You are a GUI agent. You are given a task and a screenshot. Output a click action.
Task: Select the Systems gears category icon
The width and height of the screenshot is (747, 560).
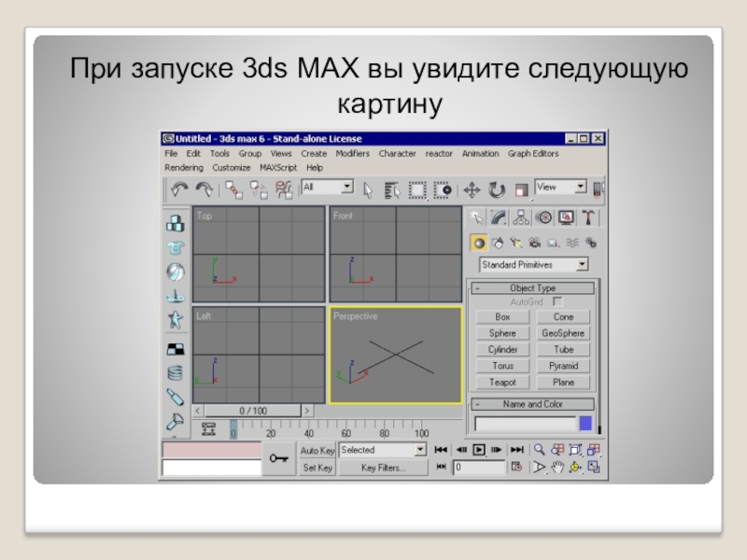(x=591, y=243)
